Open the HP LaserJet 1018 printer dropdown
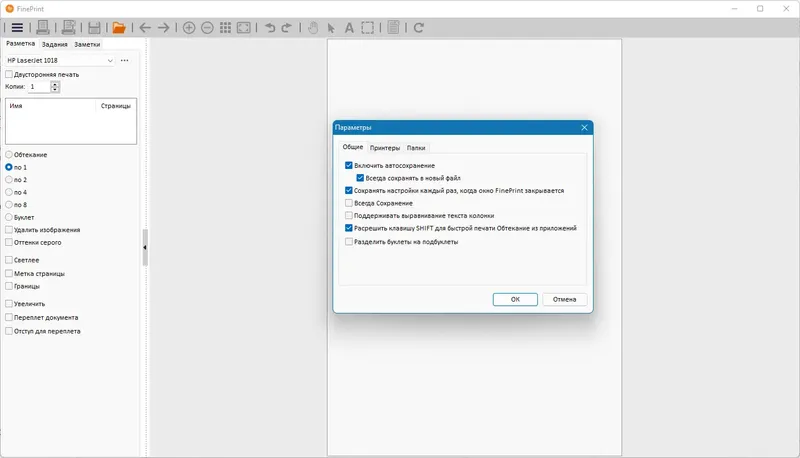The height and width of the screenshot is (458, 800). pos(60,60)
